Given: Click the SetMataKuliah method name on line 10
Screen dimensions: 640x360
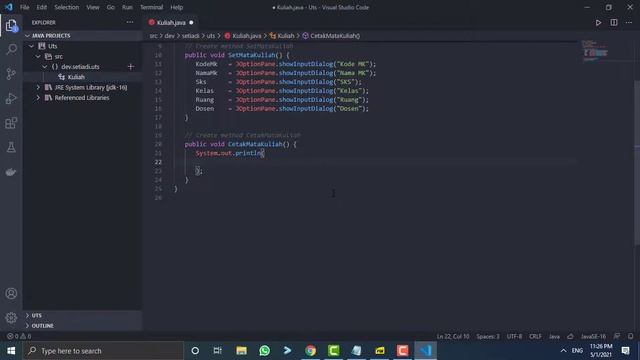Looking at the screenshot, I should coord(251,55).
